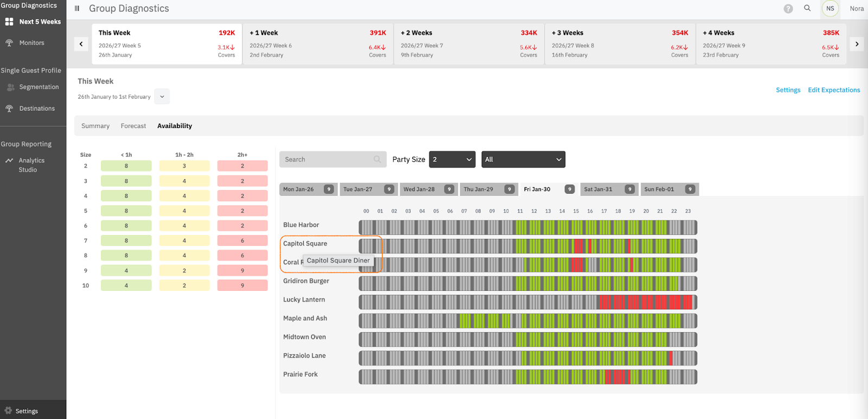
Task: Switch to the Summary tab
Action: tap(95, 126)
